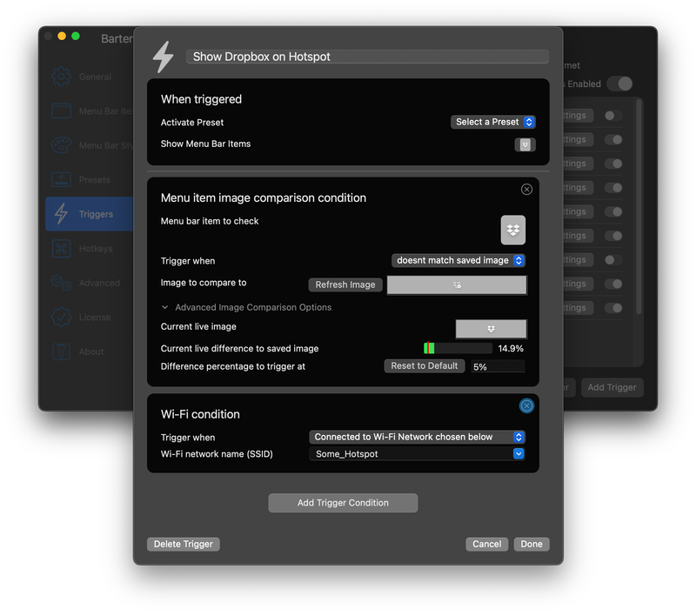696x616 pixels.
Task: Click the General gear icon in sidebar
Action: pyautogui.click(x=61, y=77)
